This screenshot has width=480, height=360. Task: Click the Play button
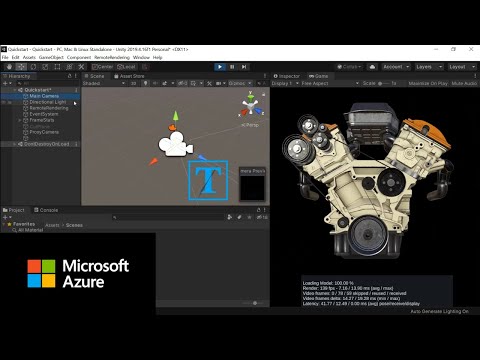220,67
